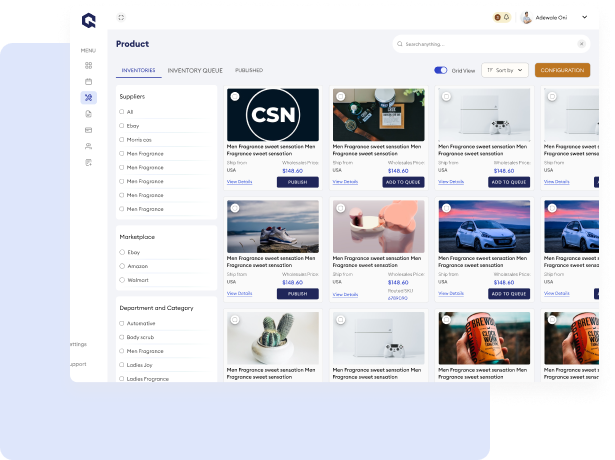Open the Sort by dropdown
Image resolution: width=615 pixels, height=460 pixels.
pyautogui.click(x=505, y=71)
